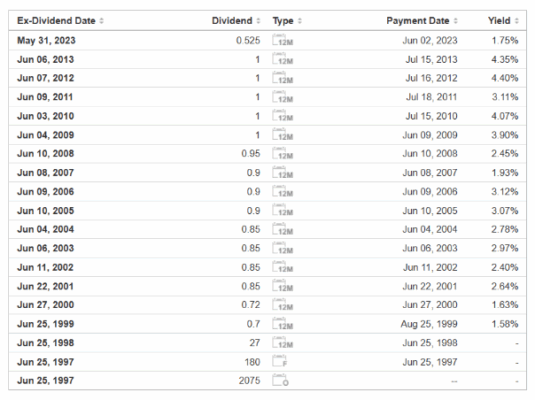The image size is (535, 400).
Task: Click the F type icon for the 180 dividend
Action: click(280, 361)
